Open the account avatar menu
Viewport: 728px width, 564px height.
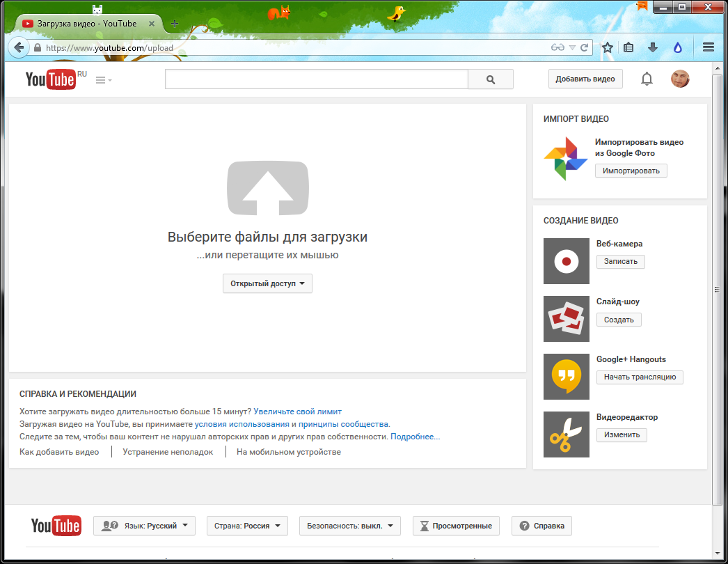click(x=680, y=79)
